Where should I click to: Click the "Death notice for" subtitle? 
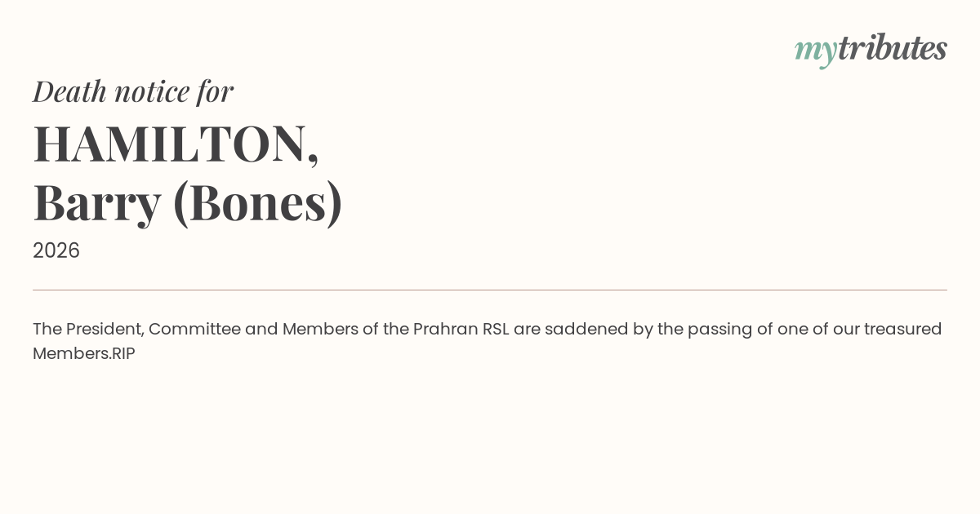tap(133, 91)
